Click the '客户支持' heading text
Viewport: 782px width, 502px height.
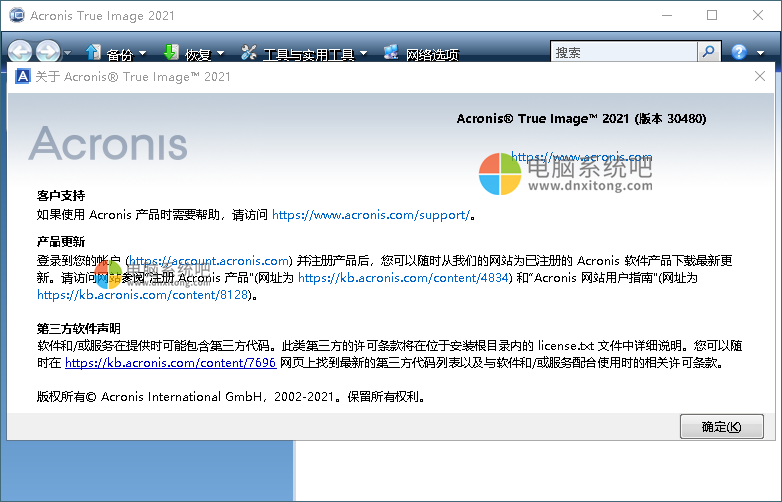click(61, 195)
